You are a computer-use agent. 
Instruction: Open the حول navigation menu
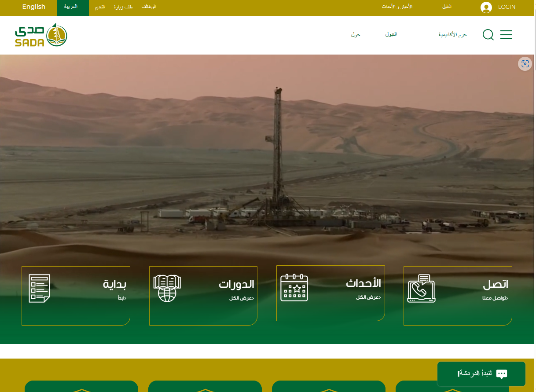(356, 35)
